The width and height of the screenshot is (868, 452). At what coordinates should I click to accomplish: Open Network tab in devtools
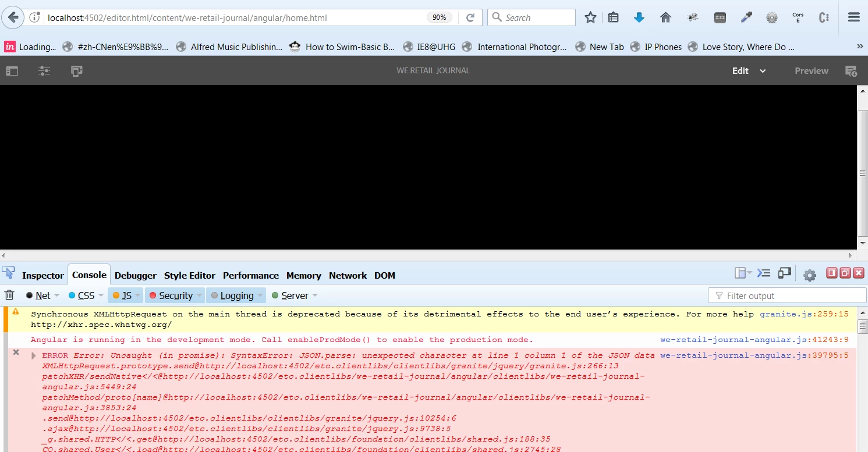tap(348, 275)
